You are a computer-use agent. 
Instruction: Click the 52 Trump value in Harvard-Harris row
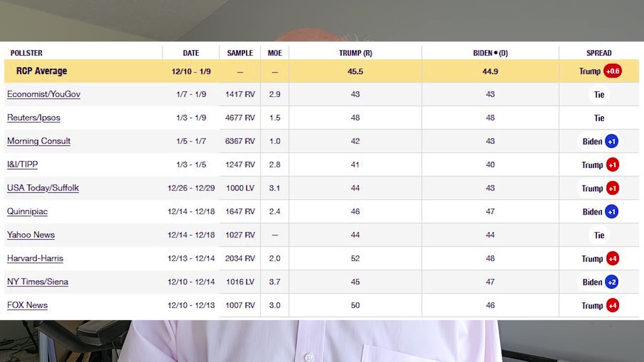[355, 258]
